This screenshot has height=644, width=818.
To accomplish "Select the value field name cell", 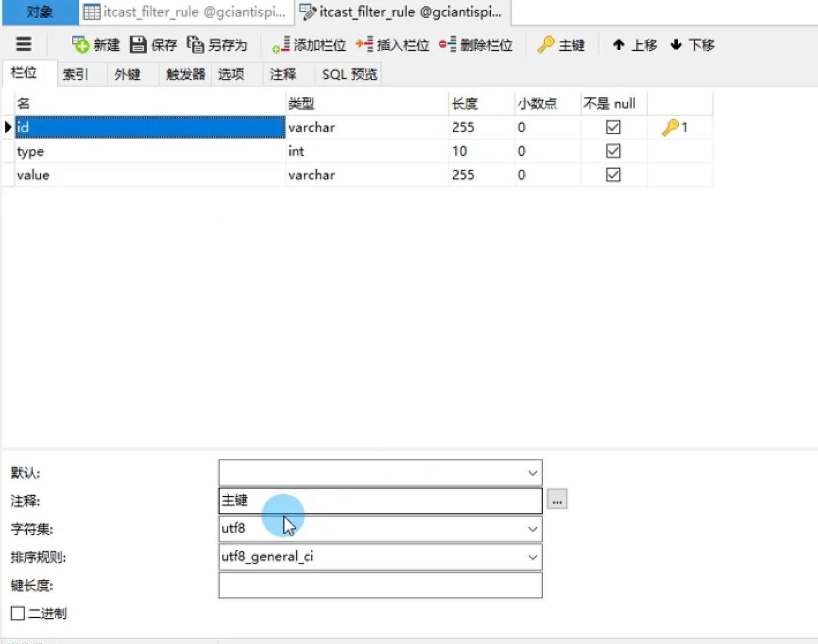I will tap(150, 175).
